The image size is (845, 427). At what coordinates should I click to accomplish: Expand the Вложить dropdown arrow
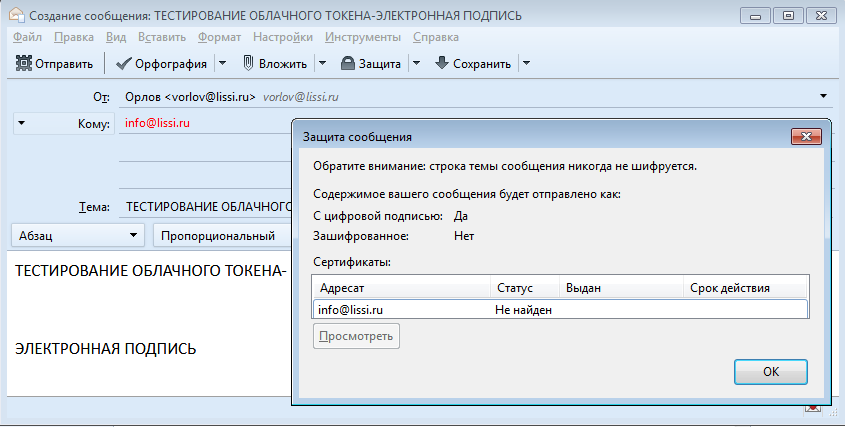pos(322,64)
